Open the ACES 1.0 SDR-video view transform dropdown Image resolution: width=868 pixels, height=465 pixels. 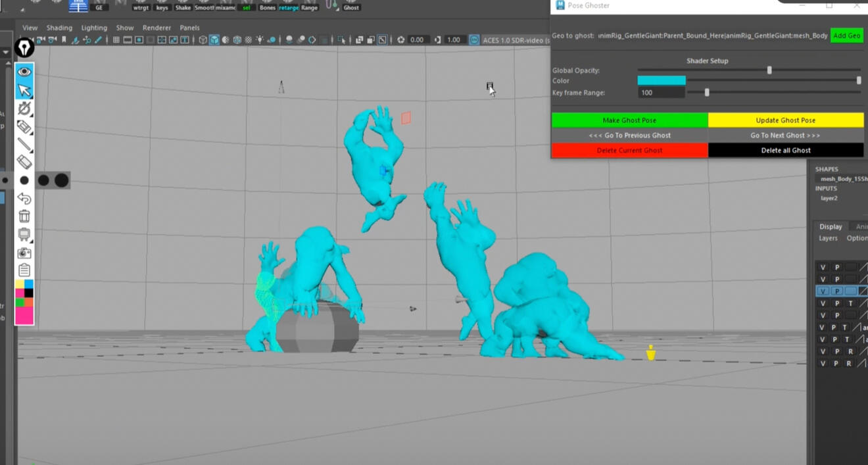pyautogui.click(x=516, y=40)
